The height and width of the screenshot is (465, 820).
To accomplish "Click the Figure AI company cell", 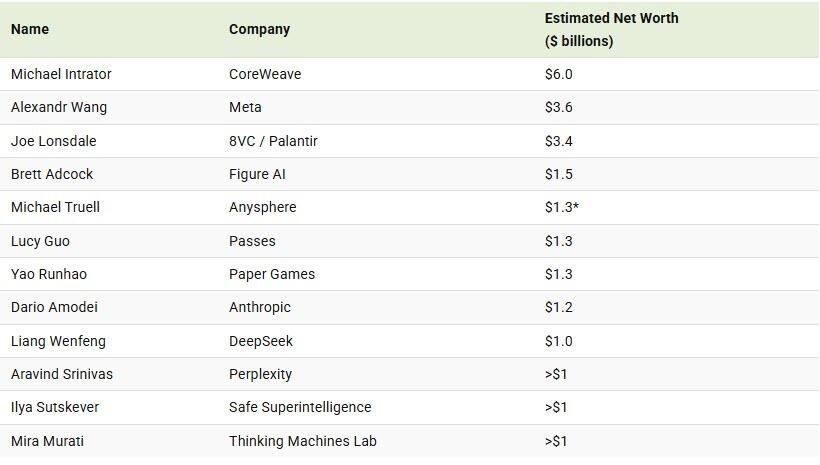I will click(257, 174).
